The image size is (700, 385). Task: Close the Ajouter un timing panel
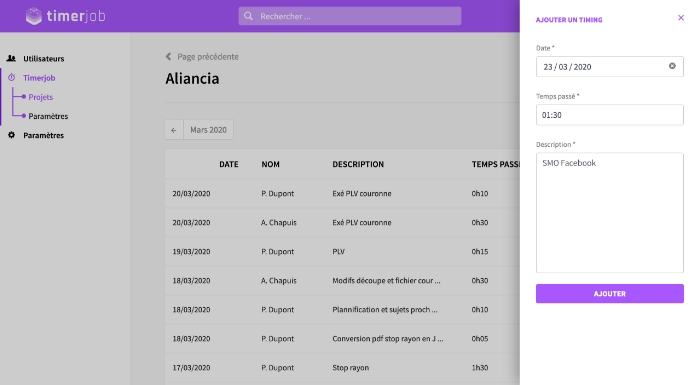click(x=681, y=18)
